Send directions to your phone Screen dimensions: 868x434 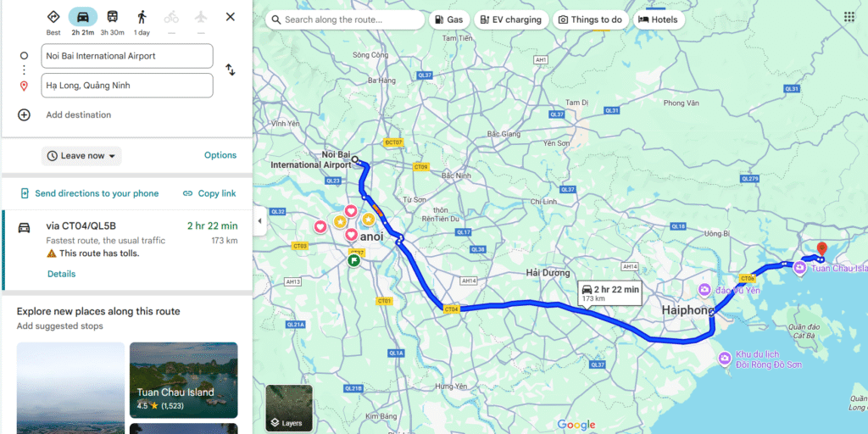click(x=89, y=193)
